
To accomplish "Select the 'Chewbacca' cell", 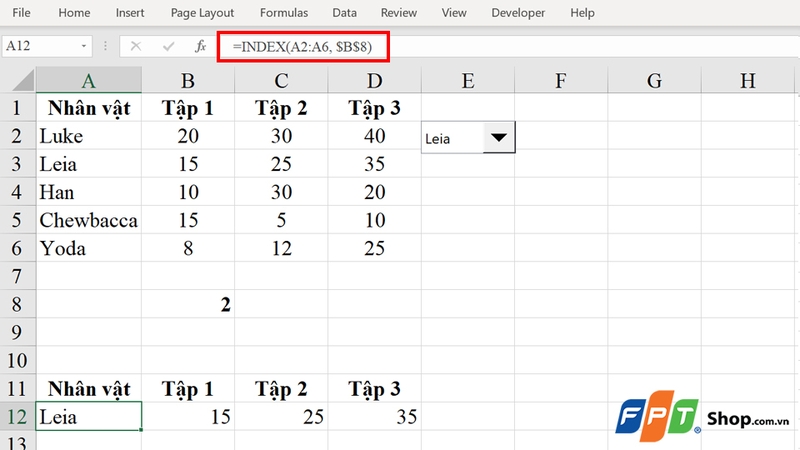I will (89, 220).
